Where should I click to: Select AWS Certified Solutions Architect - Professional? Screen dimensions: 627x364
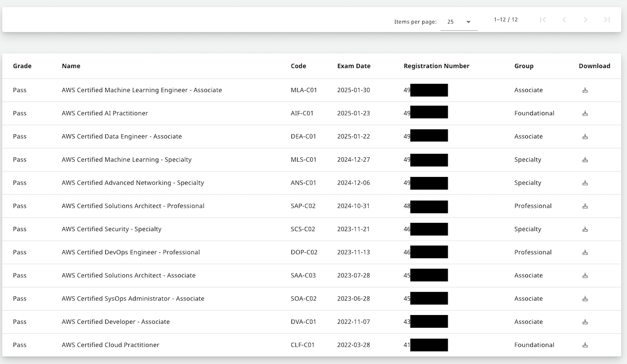pyautogui.click(x=133, y=206)
